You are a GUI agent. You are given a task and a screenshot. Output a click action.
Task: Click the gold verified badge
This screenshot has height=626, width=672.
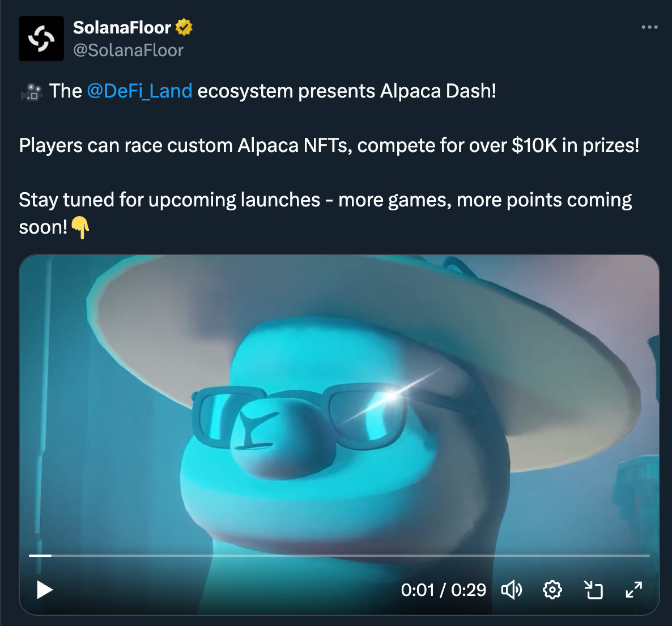184,27
